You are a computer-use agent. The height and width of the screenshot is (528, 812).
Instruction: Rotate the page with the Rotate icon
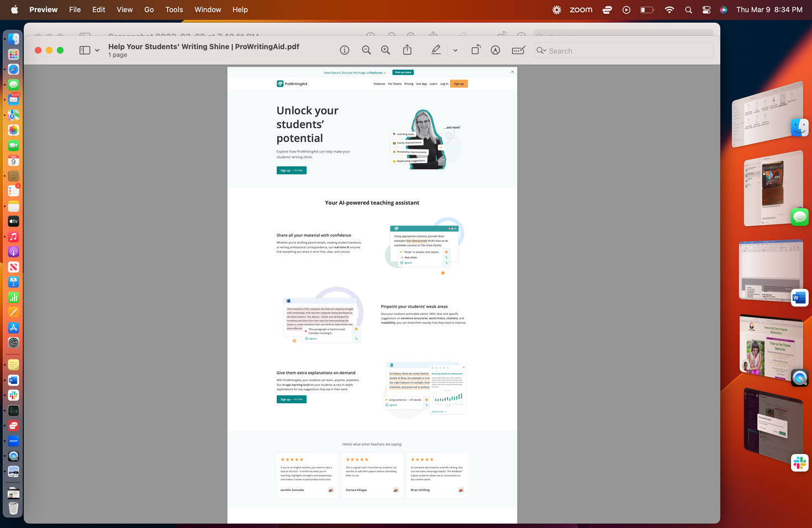(x=476, y=50)
